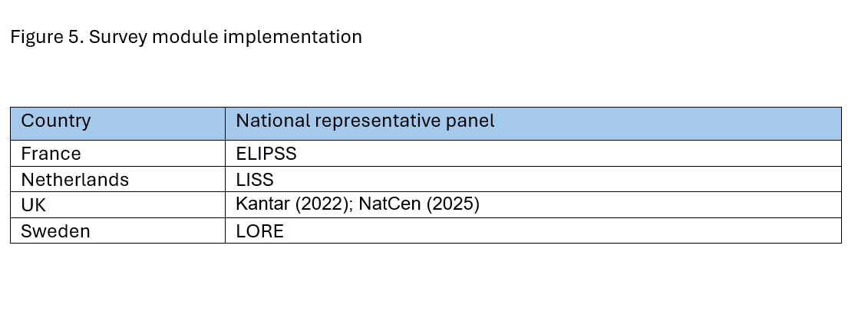
Task: Select the "UK" table cell
Action: (x=34, y=205)
